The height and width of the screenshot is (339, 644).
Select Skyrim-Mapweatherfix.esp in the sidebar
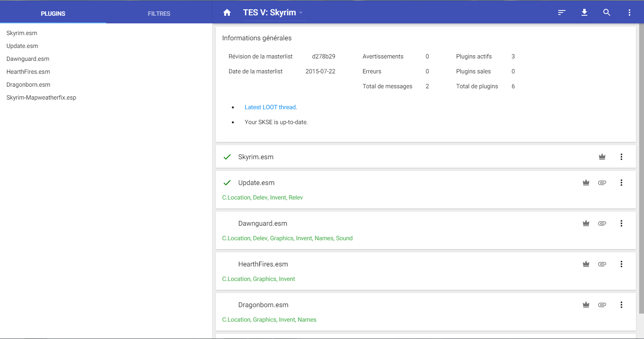pos(41,98)
